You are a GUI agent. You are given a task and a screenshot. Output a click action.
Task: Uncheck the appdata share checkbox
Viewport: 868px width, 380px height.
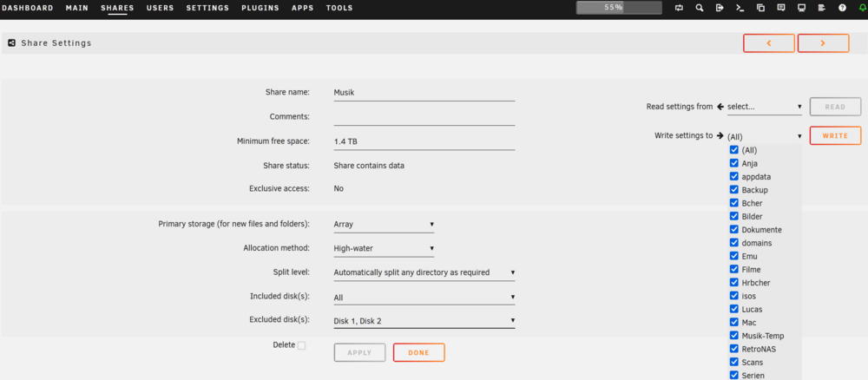coord(734,176)
